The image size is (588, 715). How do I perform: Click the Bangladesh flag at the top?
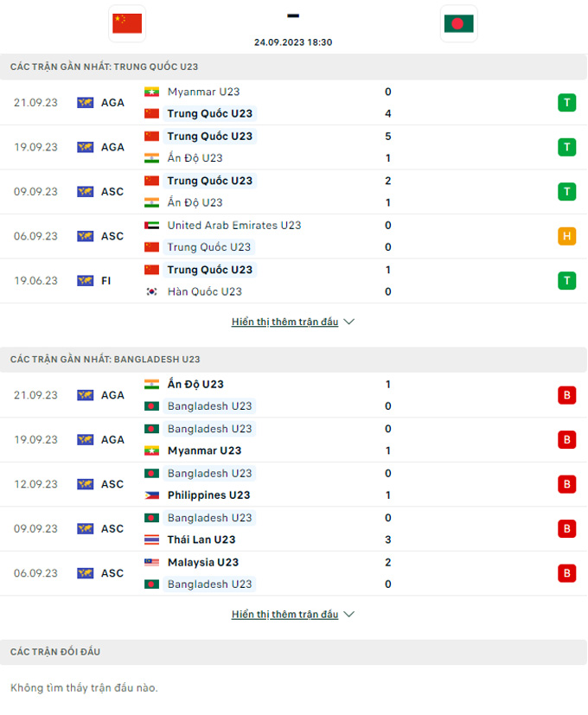(x=458, y=23)
